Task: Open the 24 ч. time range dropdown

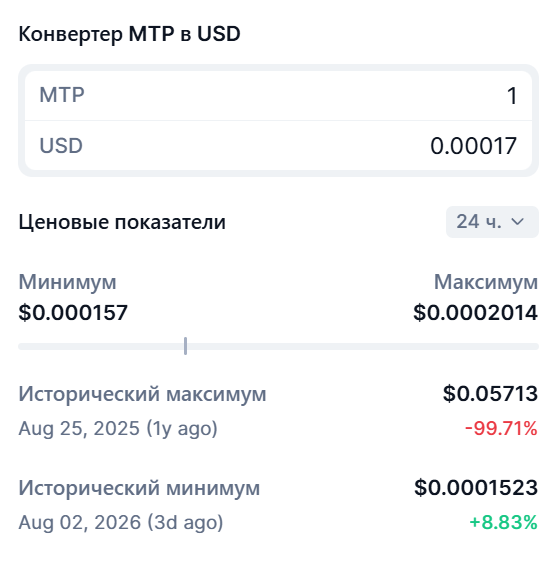Action: (492, 222)
